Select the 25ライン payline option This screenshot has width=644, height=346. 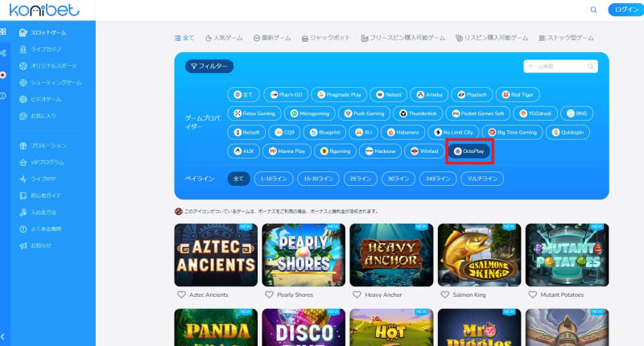coord(360,179)
